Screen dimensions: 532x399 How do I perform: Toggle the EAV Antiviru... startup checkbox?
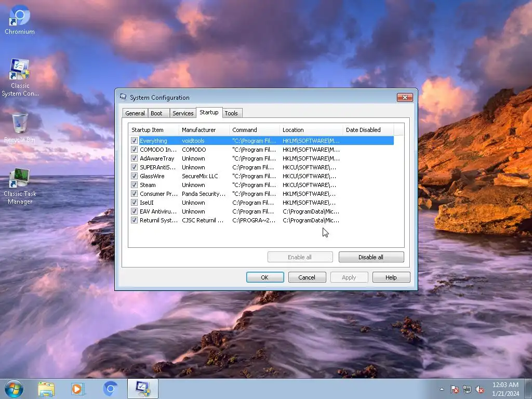134,211
